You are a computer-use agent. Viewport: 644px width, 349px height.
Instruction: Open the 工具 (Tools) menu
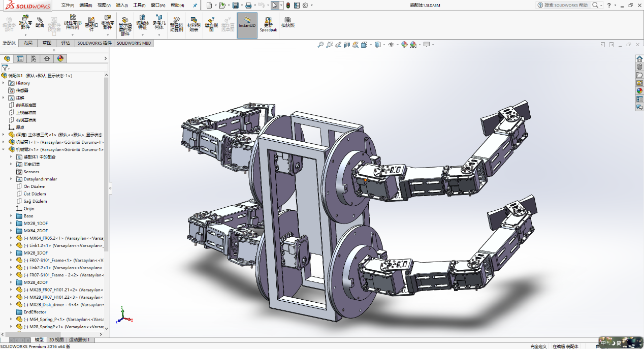139,5
